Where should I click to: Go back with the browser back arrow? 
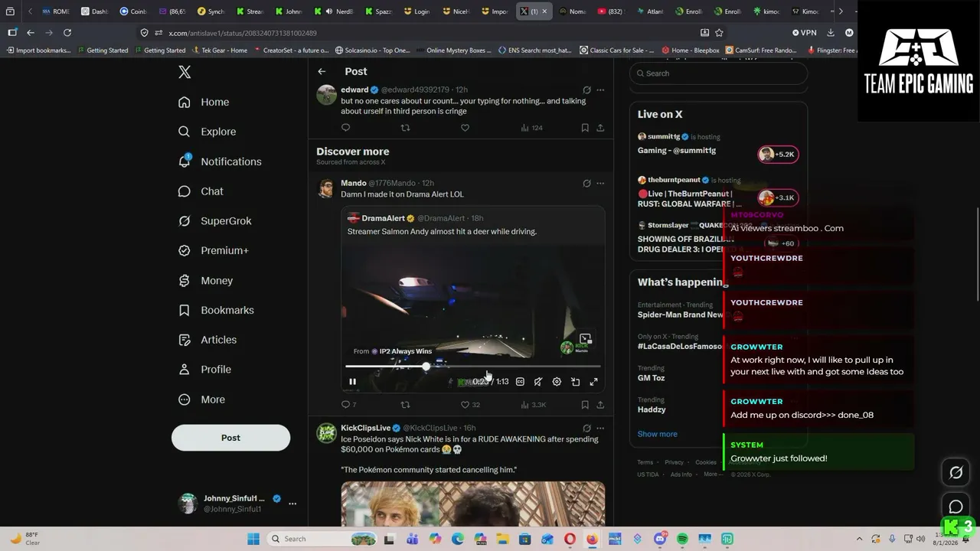pyautogui.click(x=31, y=33)
